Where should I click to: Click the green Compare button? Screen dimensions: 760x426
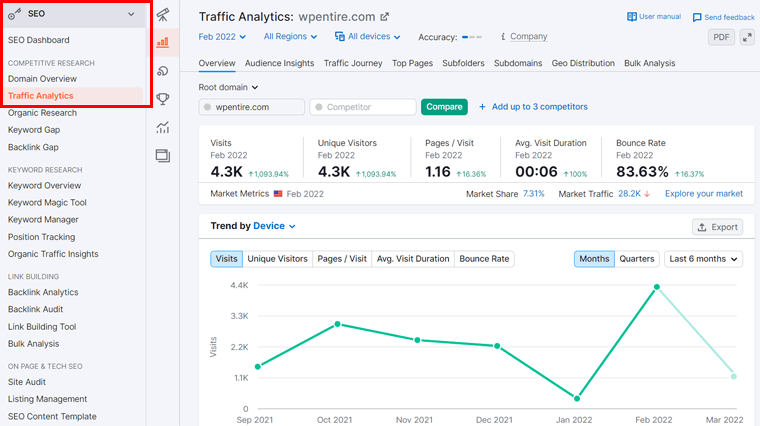444,107
